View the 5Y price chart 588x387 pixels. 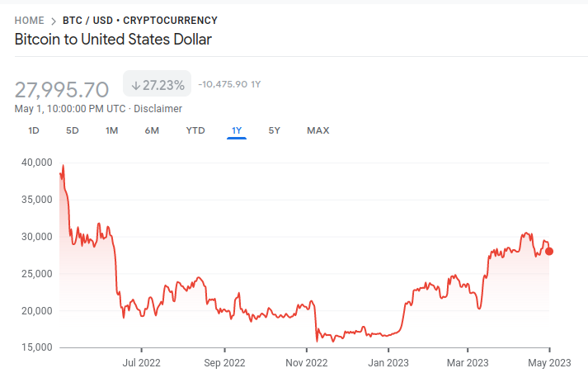point(275,130)
